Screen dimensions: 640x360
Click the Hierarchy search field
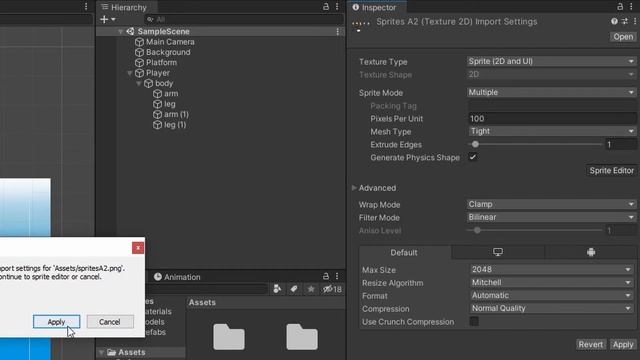coord(244,19)
